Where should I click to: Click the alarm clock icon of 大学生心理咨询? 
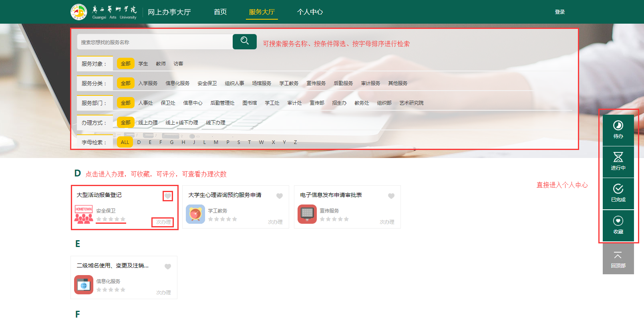tap(195, 214)
